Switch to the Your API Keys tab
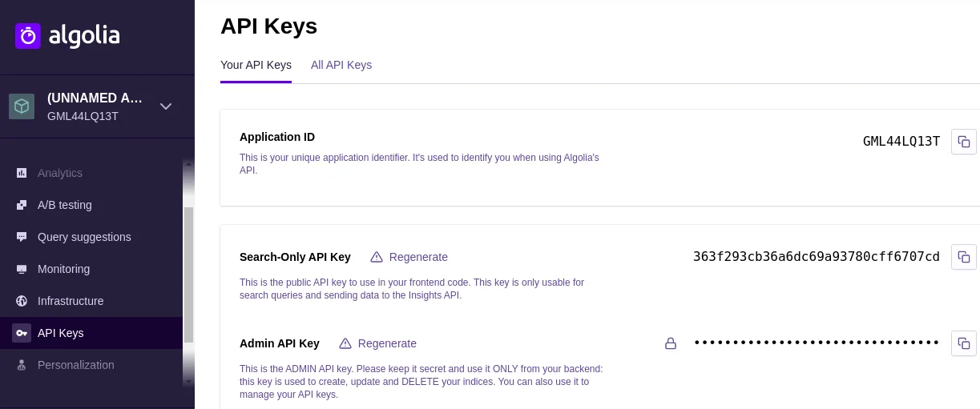Screen dimensions: 980x409 click(x=256, y=65)
